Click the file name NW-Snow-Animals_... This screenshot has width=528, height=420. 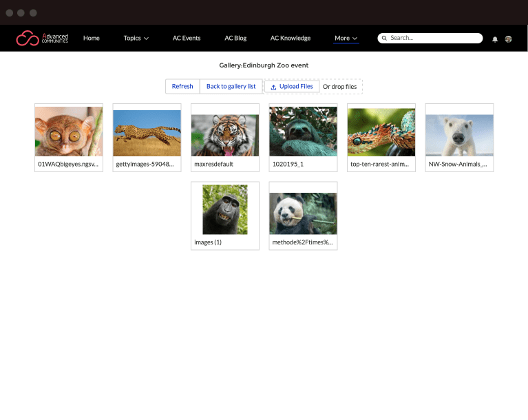[x=458, y=164]
